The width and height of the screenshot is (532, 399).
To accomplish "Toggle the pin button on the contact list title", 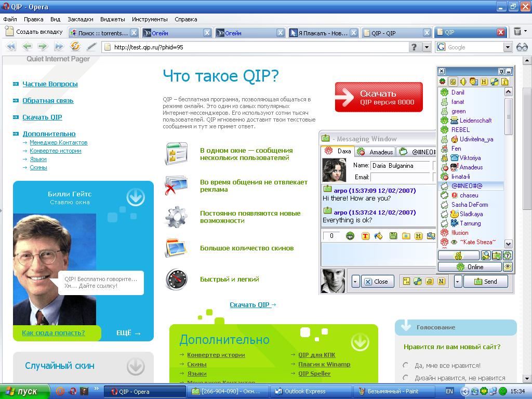I will point(501,71).
